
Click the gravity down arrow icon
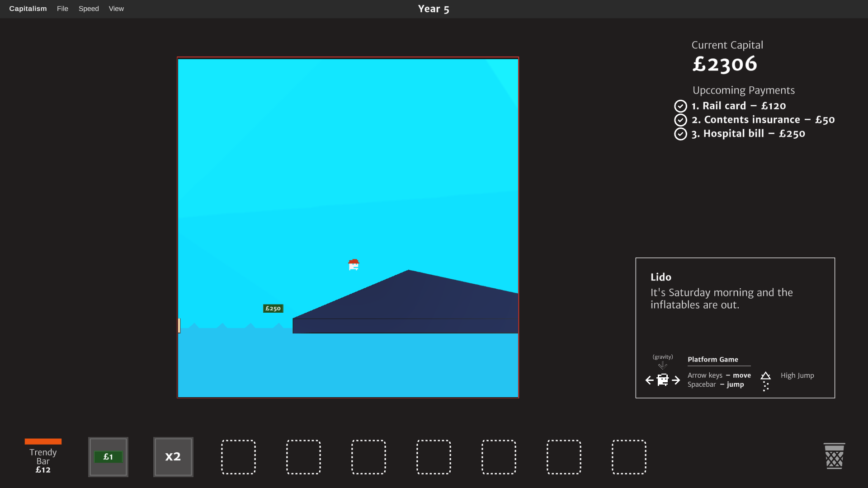tap(663, 365)
